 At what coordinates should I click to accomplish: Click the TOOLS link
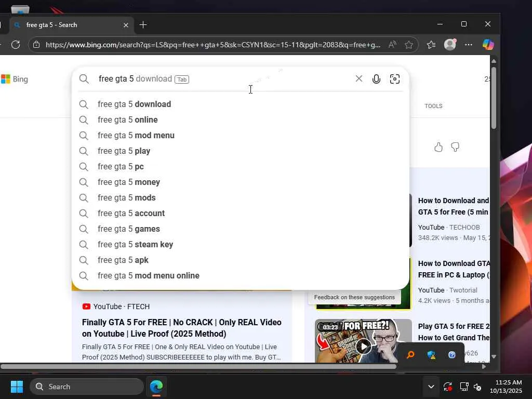(x=433, y=106)
